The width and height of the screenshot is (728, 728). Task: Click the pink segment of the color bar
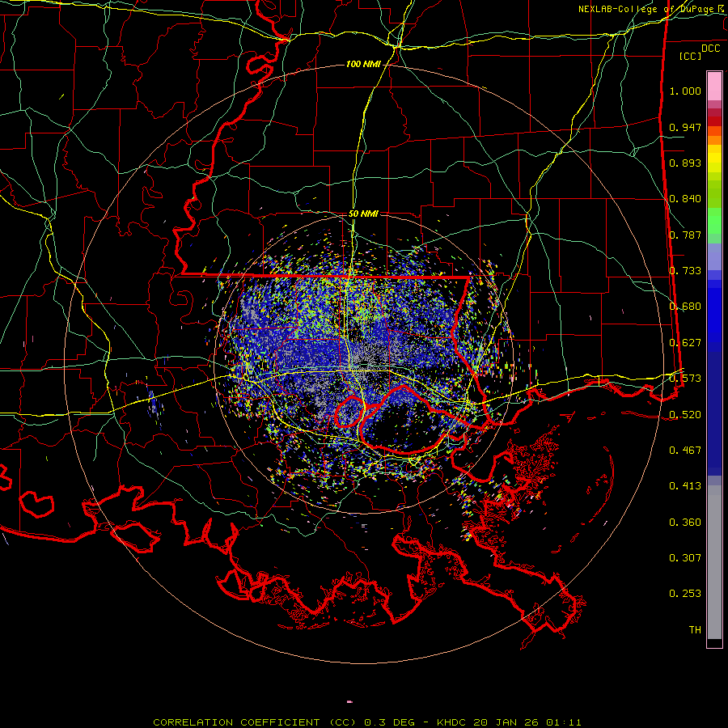[x=714, y=87]
